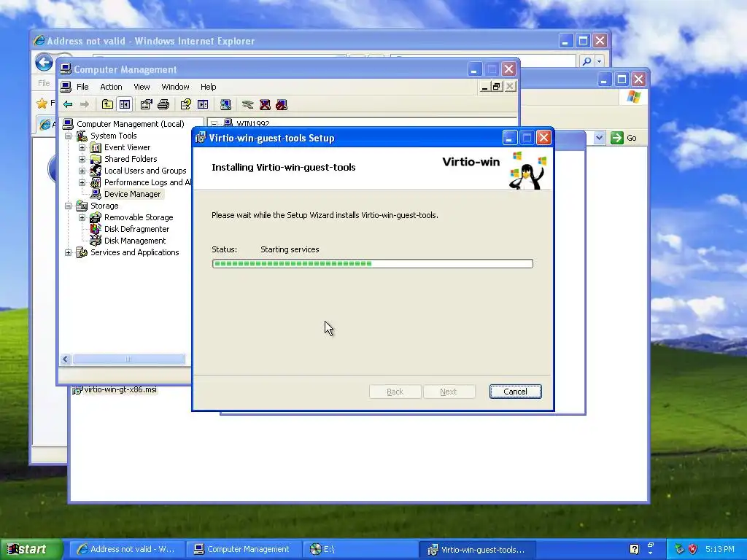This screenshot has height=560, width=747.
Task: Click the Help question-mark toolbar icon
Action: [186, 104]
